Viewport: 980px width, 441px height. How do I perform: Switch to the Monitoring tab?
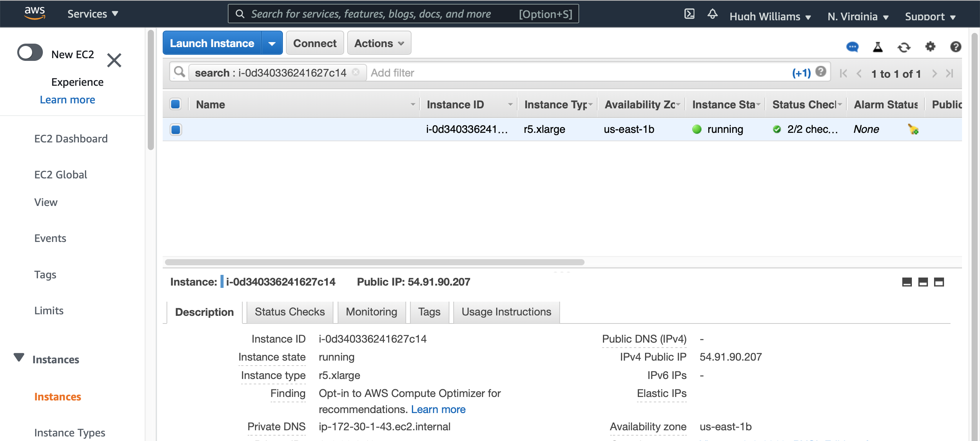click(x=371, y=312)
